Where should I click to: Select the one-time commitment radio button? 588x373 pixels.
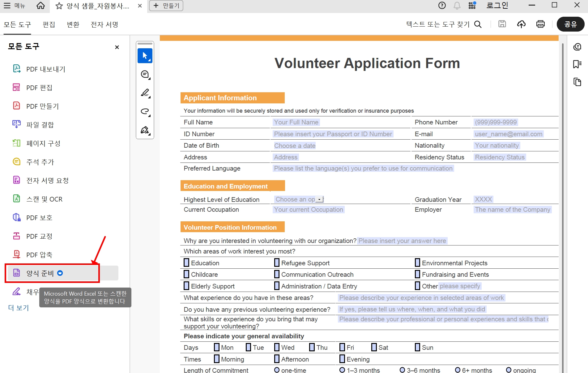(x=277, y=370)
